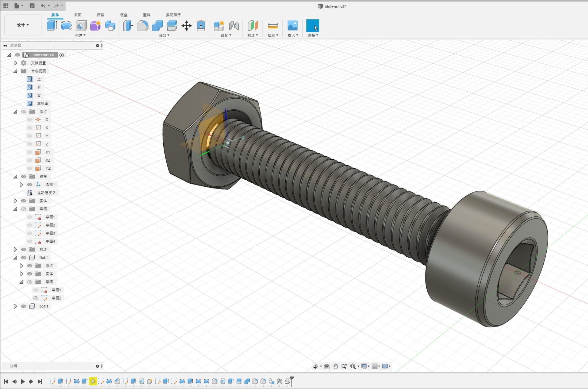Select the Pan hand tool in navigation bar
The image size is (588, 389).
[335, 366]
